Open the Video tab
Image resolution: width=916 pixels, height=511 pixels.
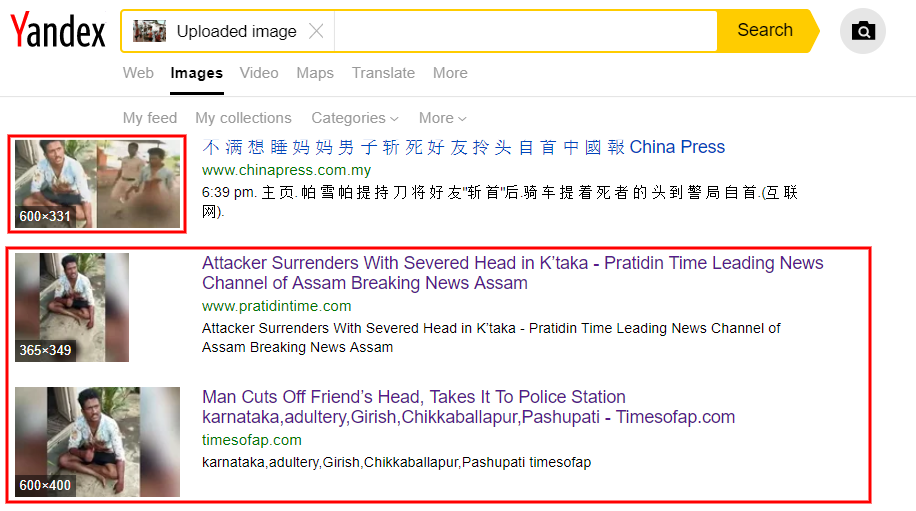point(259,73)
